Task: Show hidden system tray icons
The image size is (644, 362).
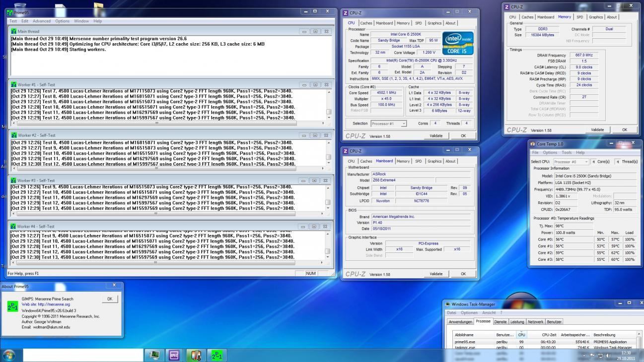Action: 584,356
